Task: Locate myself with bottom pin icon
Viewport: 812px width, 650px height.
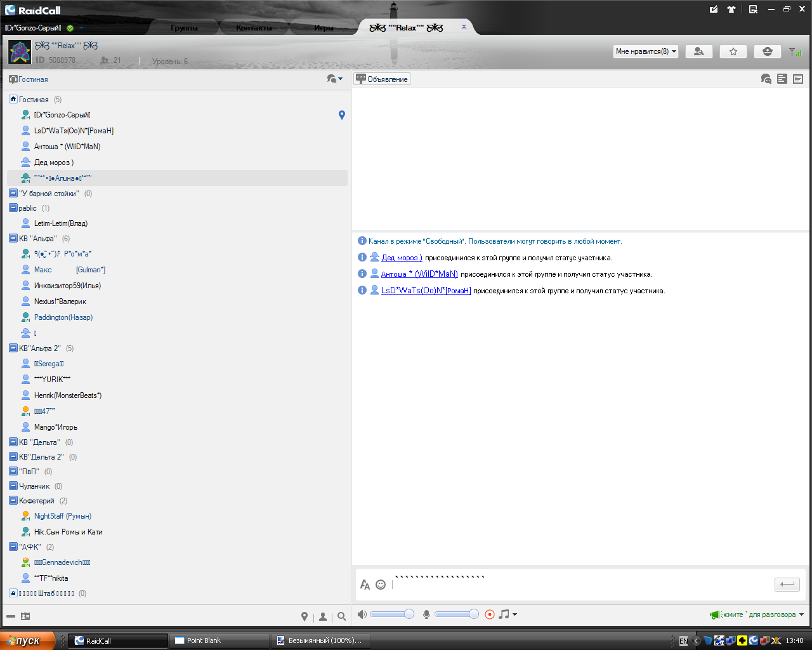Action: pos(304,616)
